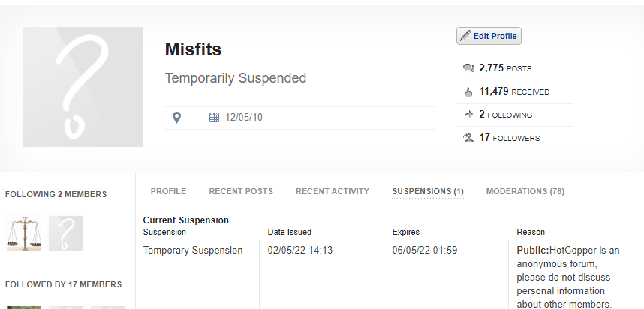The image size is (644, 309).
Task: Open the Misfits question-mark avatar
Action: point(83,87)
